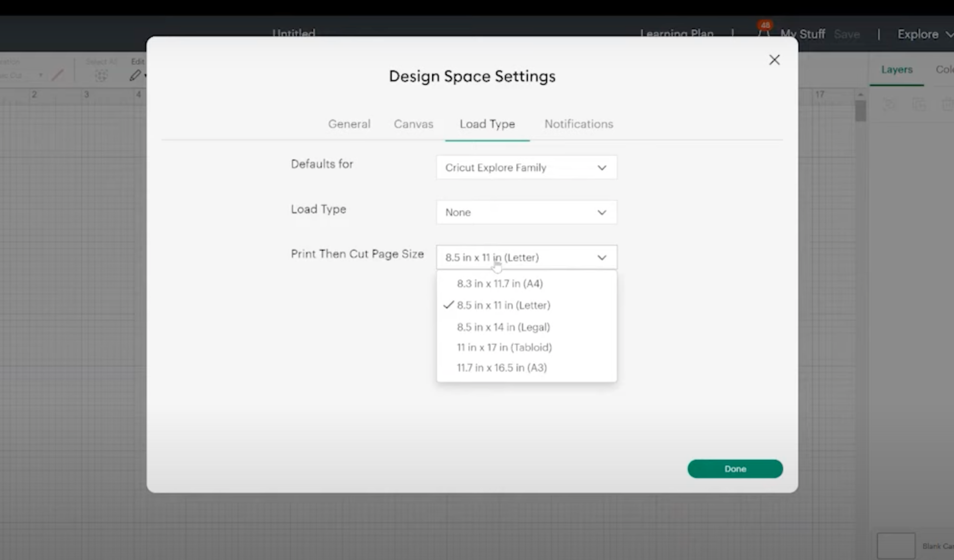Open My Stuff in the header
Screen dimensions: 954x560
coord(803,34)
